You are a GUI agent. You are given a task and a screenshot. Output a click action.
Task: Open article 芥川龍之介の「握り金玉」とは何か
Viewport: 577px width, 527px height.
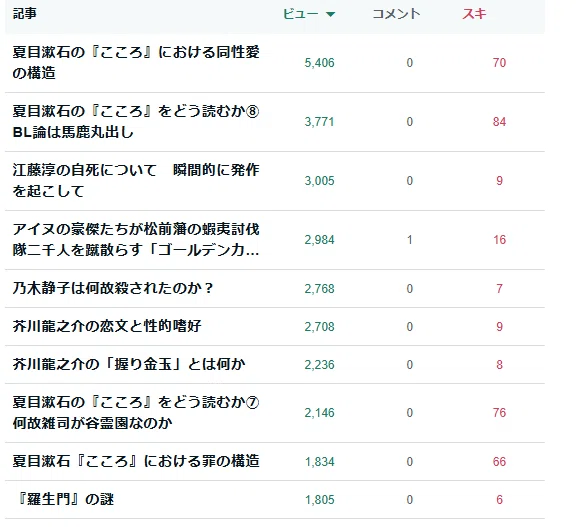(x=129, y=364)
